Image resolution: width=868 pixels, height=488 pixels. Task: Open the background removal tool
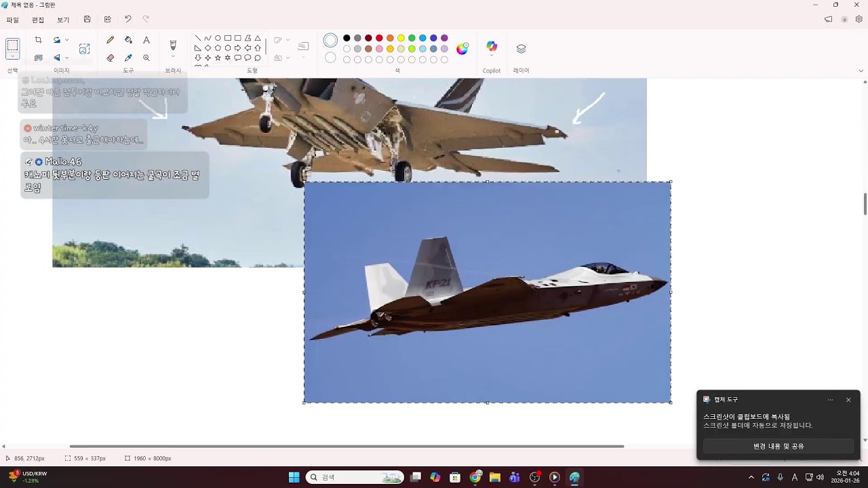point(39,58)
